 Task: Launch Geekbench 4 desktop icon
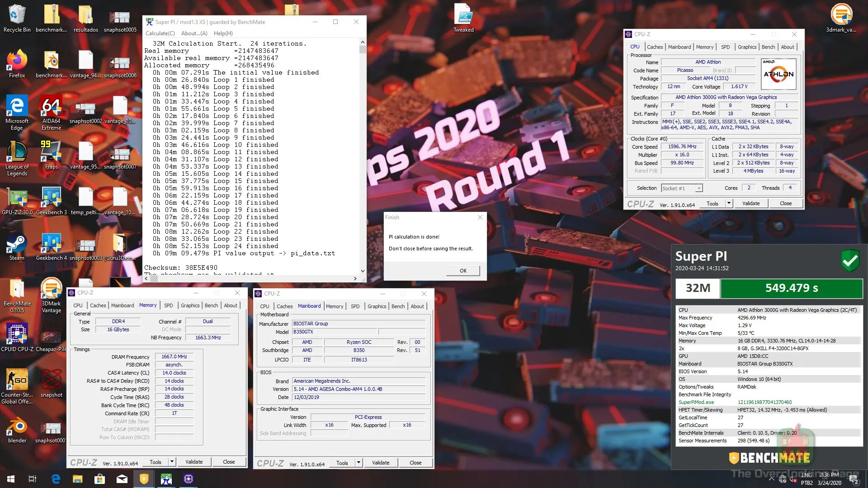51,247
